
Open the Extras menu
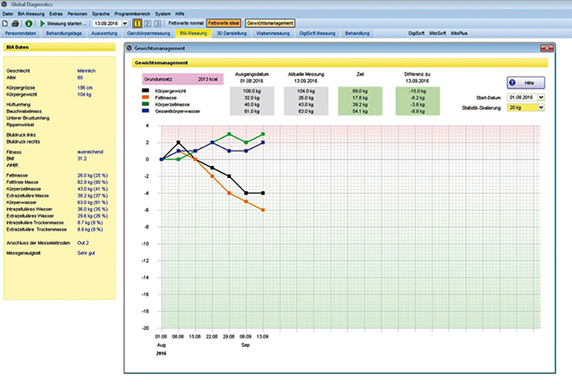pyautogui.click(x=56, y=14)
